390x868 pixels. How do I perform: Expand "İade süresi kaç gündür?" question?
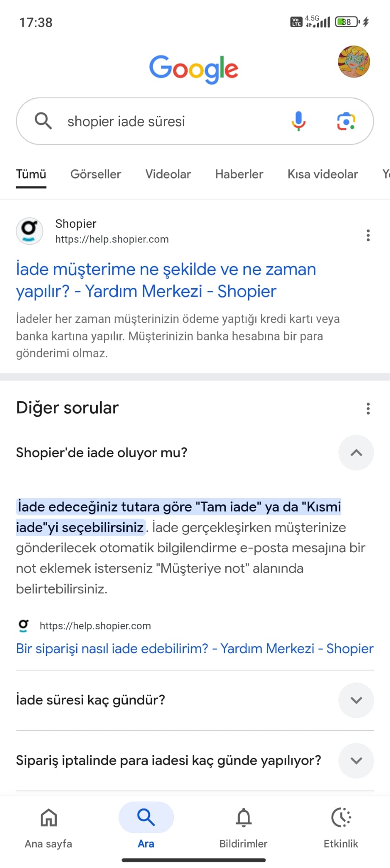356,700
